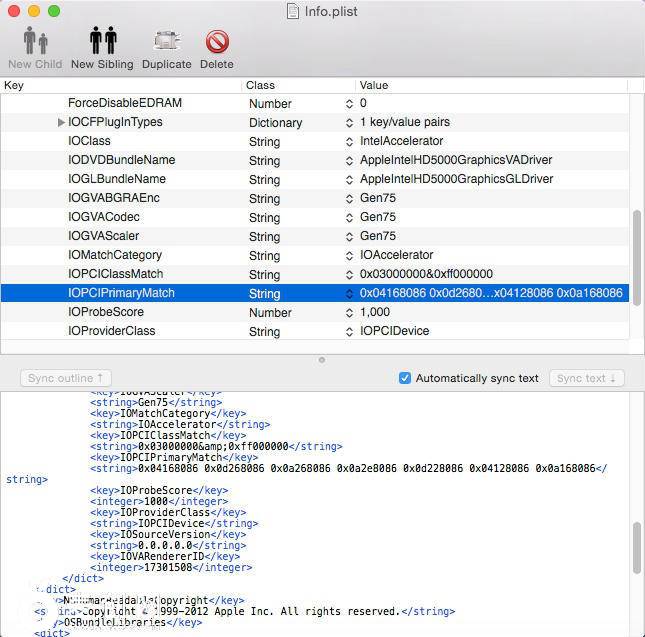Open class type popup for ForceDisableEDRAM
This screenshot has height=637, width=645.
click(x=349, y=103)
